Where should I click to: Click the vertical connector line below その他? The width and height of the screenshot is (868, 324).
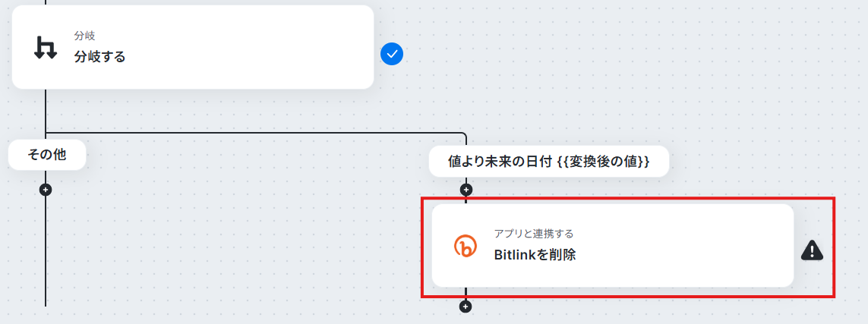46,250
